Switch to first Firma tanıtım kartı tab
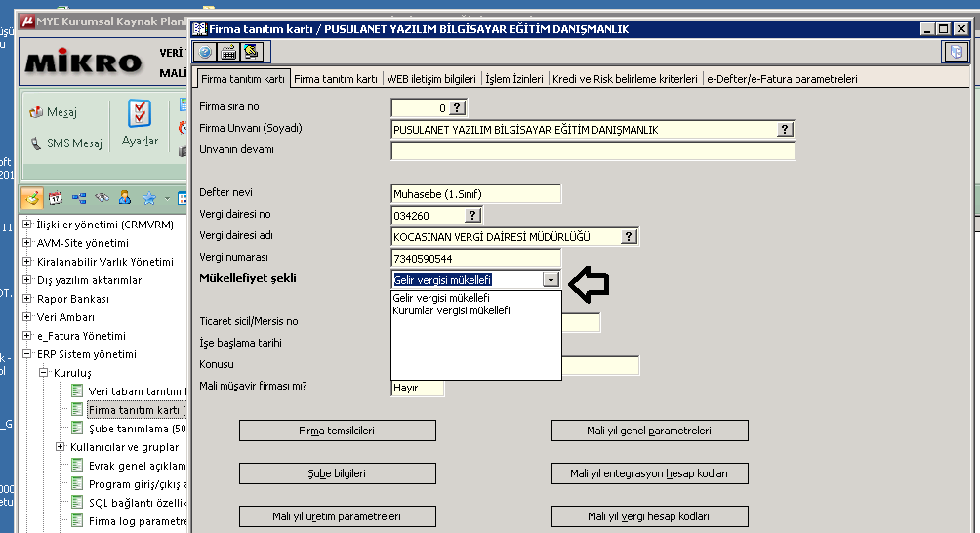 pyautogui.click(x=242, y=79)
